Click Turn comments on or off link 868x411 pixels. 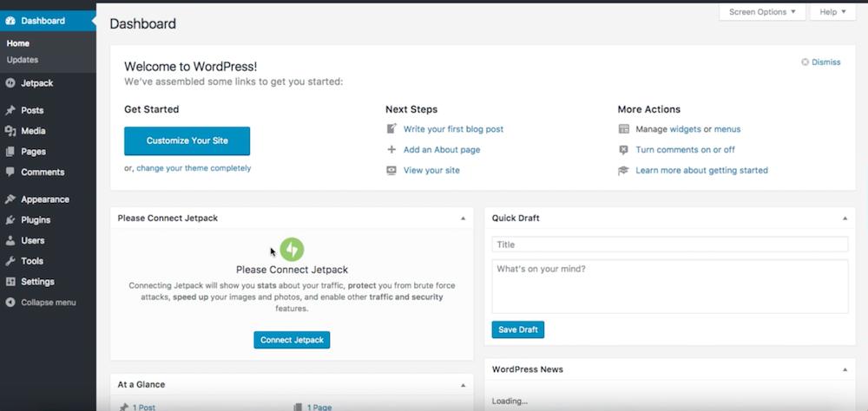[686, 149]
